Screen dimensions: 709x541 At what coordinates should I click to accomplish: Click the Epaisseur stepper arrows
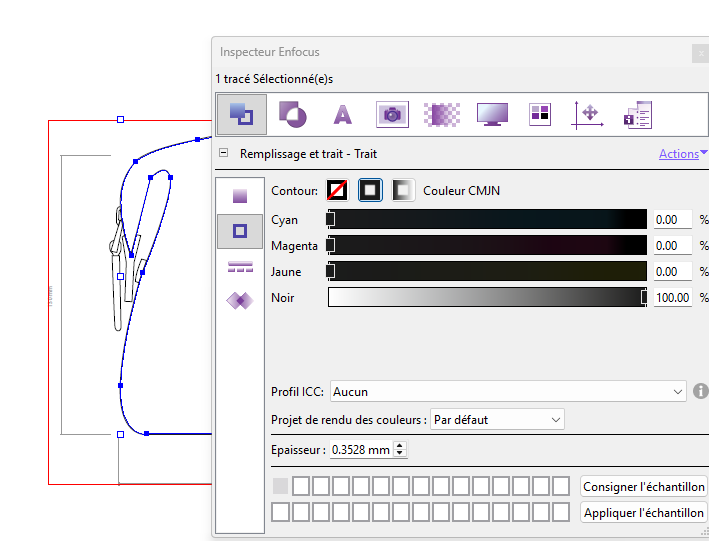click(400, 449)
